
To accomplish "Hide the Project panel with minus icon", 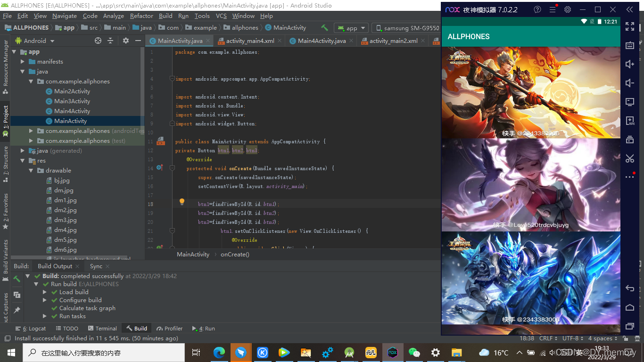I will pyautogui.click(x=138, y=41).
